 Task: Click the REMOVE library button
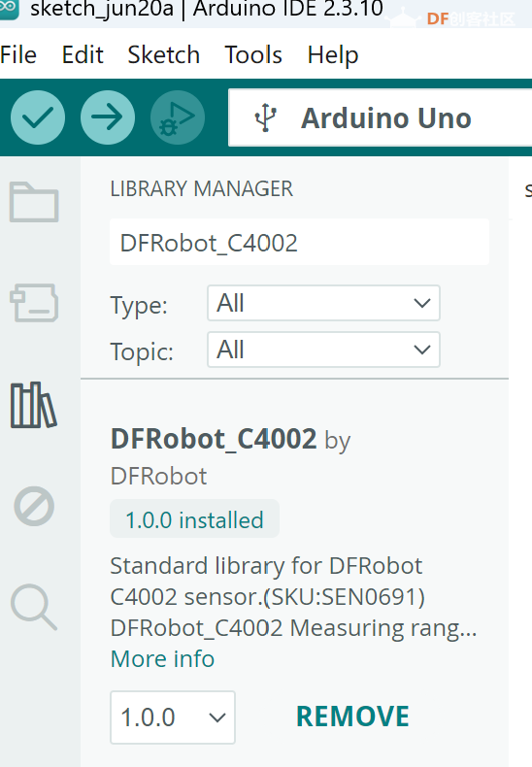[x=352, y=717]
